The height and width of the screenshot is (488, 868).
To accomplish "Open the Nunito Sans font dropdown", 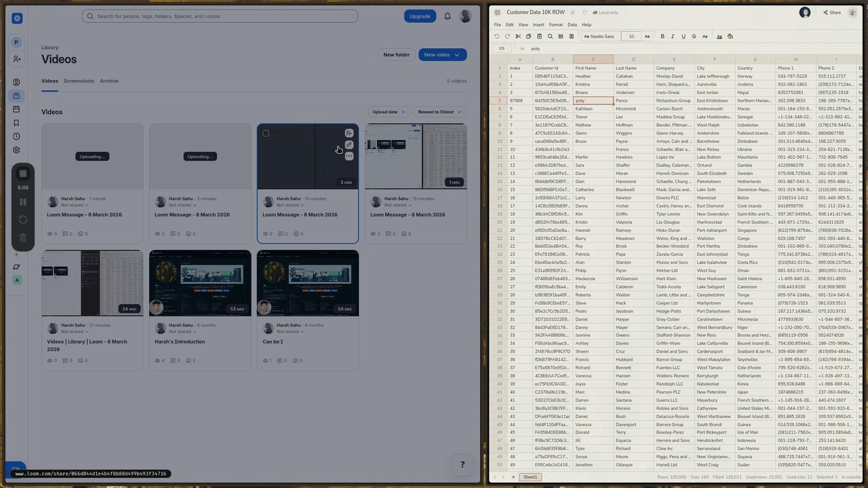I will point(599,37).
